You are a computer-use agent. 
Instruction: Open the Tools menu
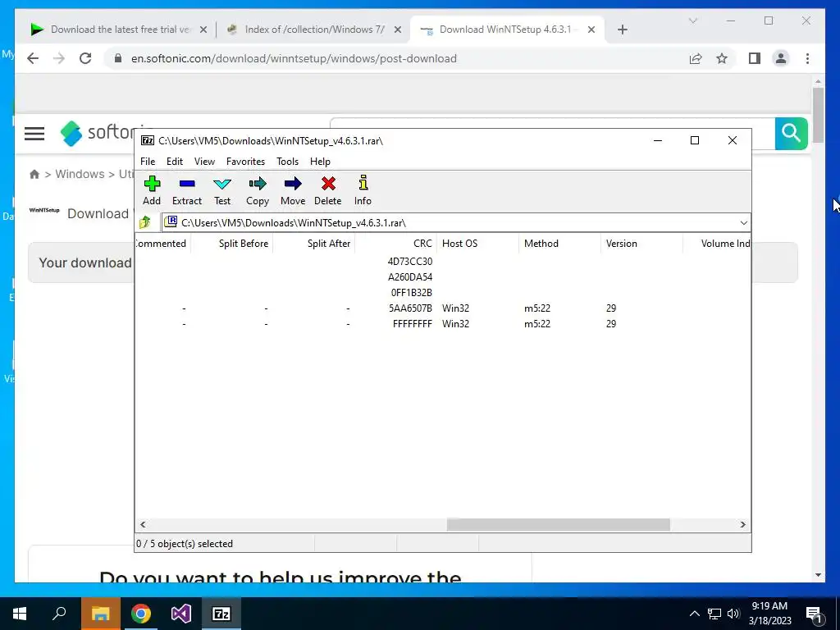click(x=288, y=162)
